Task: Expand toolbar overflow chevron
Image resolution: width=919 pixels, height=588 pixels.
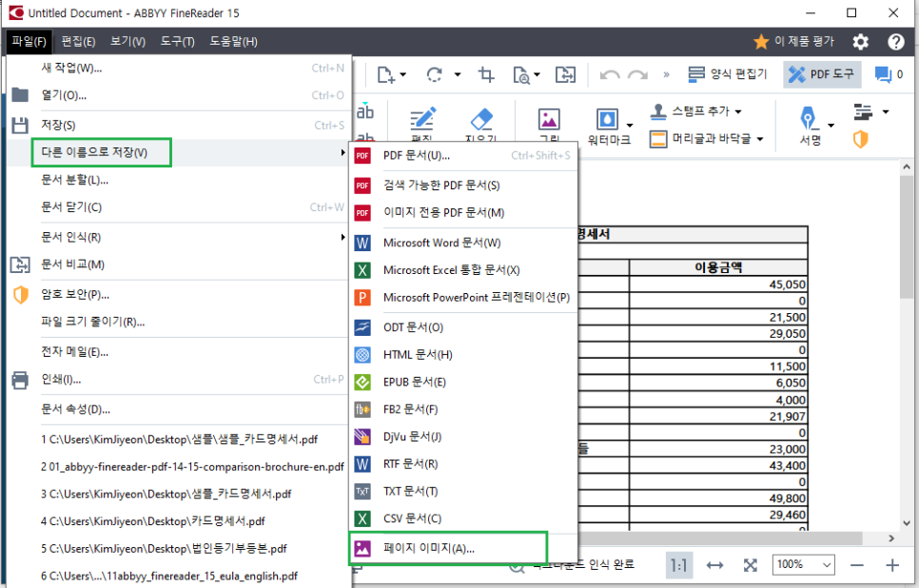Action: coord(666,74)
